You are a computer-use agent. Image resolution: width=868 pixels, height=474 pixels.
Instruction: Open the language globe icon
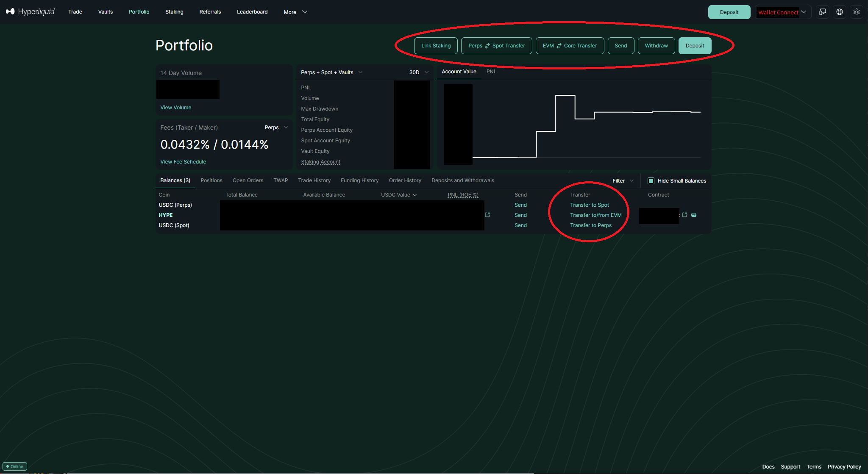(840, 12)
